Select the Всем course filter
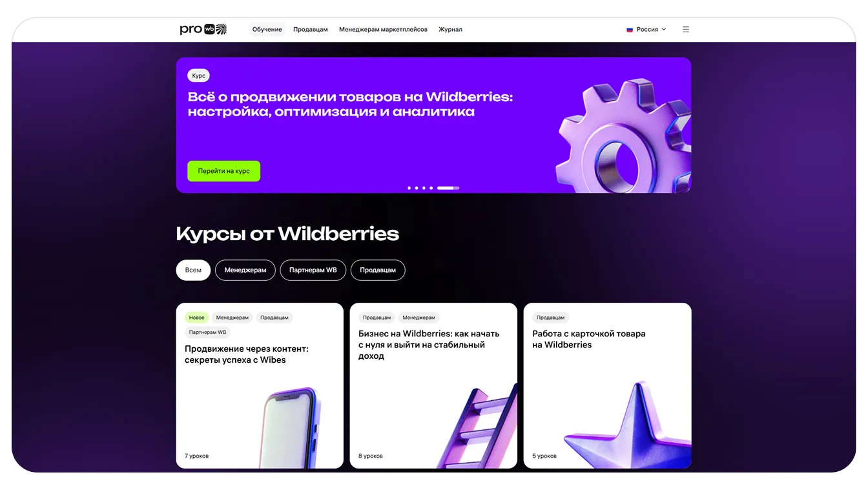The image size is (868, 488). [193, 270]
